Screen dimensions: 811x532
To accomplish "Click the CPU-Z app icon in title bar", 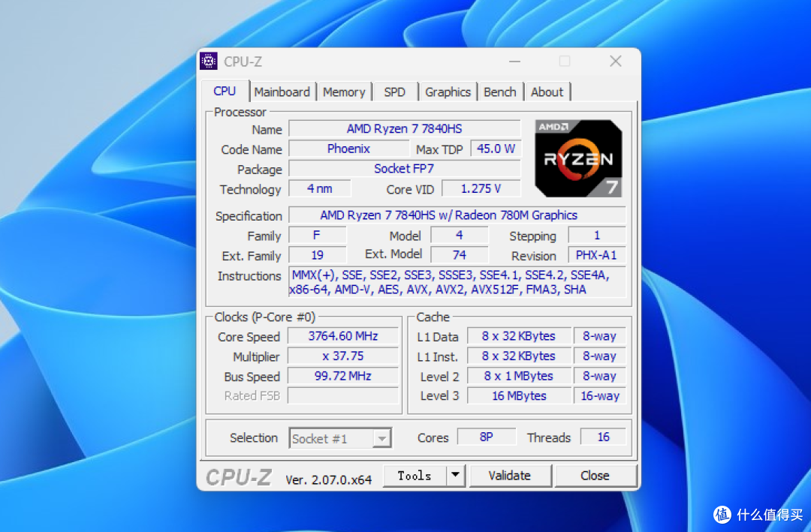I will 209,61.
